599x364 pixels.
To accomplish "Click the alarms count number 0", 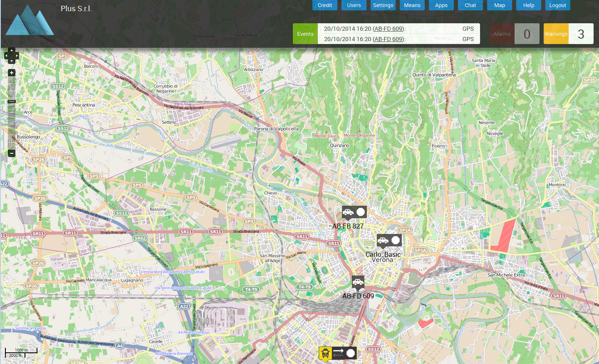I will pyautogui.click(x=527, y=34).
